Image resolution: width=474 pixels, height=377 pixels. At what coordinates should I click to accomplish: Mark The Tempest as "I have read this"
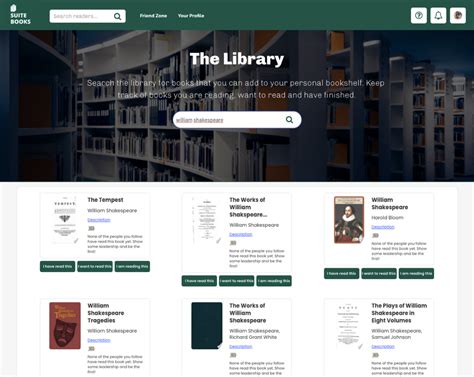[x=57, y=266]
